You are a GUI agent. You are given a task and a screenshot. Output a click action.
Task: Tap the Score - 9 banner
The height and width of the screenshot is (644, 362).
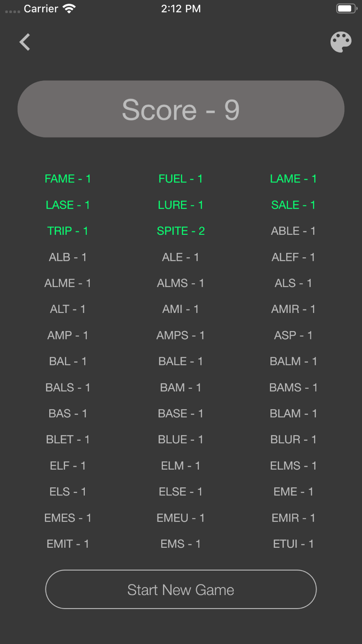[x=181, y=109]
